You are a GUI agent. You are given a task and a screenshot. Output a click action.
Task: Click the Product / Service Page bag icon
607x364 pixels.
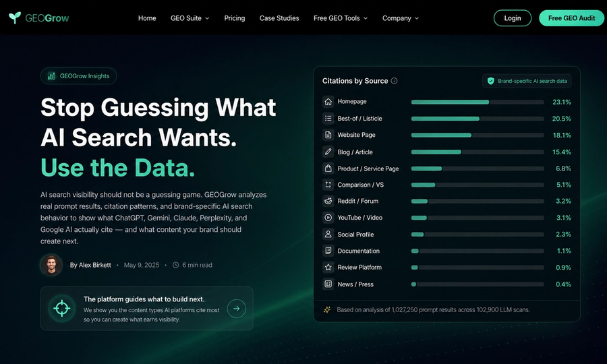click(x=328, y=169)
